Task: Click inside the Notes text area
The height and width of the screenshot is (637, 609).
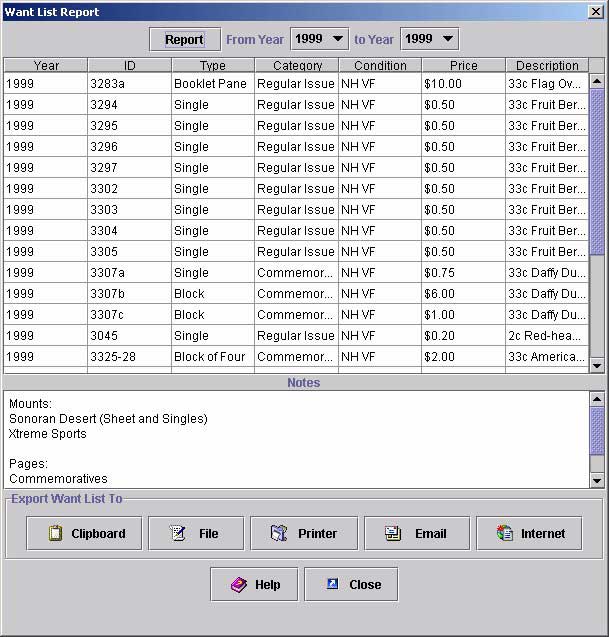Action: pyautogui.click(x=300, y=440)
